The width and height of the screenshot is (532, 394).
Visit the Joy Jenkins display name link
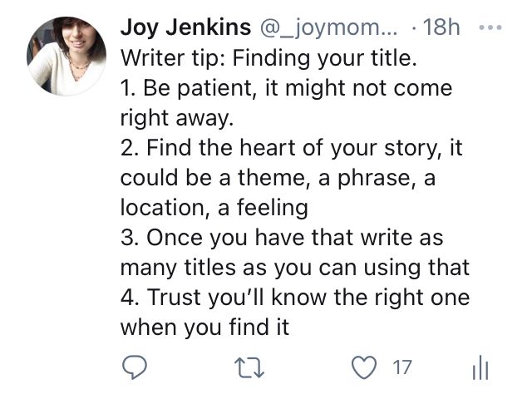pos(185,27)
